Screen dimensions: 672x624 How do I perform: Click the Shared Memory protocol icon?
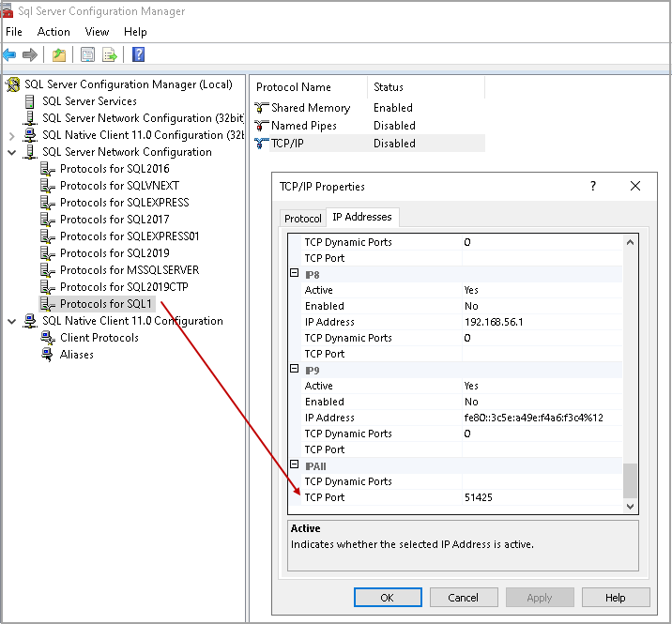point(261,108)
